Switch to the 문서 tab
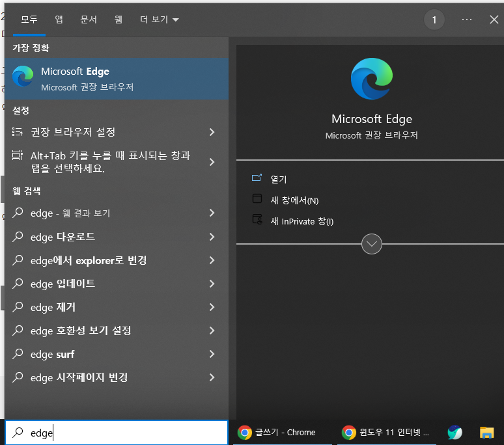Viewport: 504px width, 445px height. coord(89,20)
